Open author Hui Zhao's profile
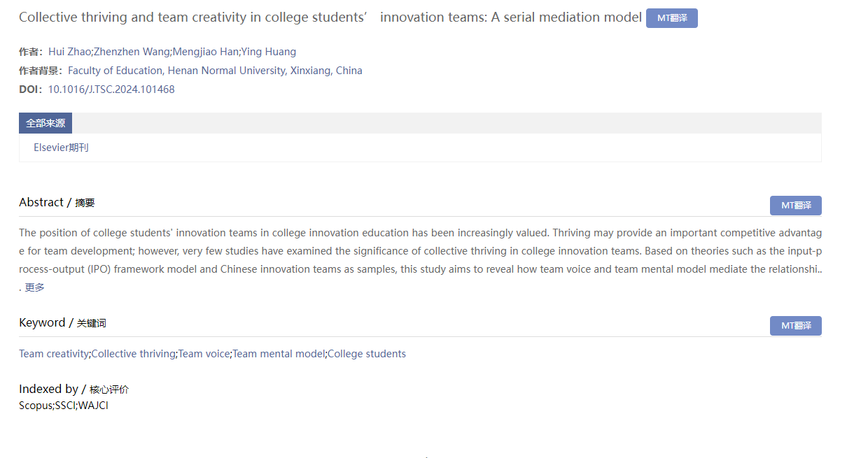 point(69,52)
